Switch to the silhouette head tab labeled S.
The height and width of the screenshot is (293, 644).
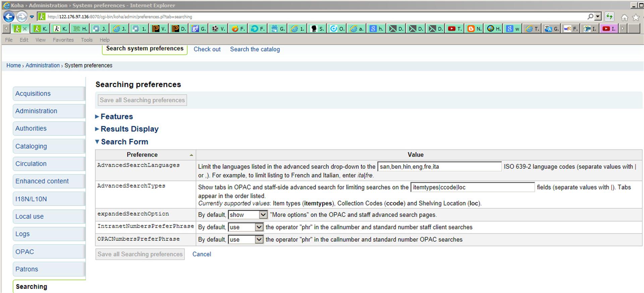(x=317, y=29)
